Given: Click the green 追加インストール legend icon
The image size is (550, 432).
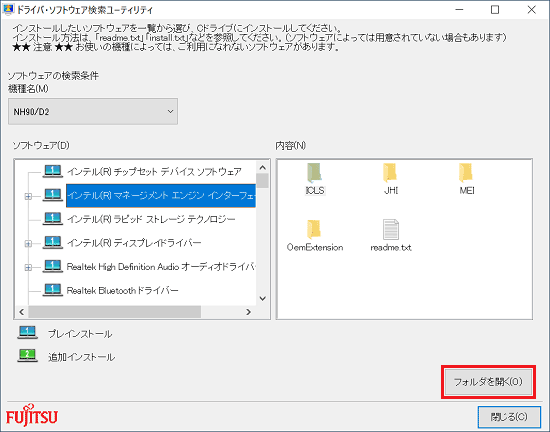Looking at the screenshot, I should point(27,356).
